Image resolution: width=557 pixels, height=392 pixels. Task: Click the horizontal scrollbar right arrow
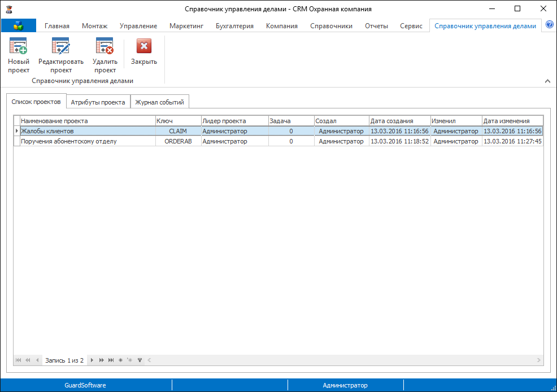click(x=539, y=360)
